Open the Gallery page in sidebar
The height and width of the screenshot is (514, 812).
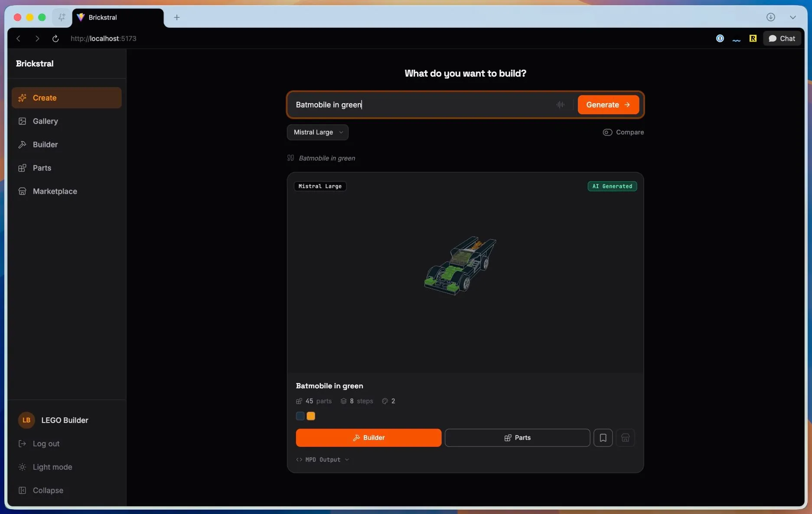pos(66,121)
